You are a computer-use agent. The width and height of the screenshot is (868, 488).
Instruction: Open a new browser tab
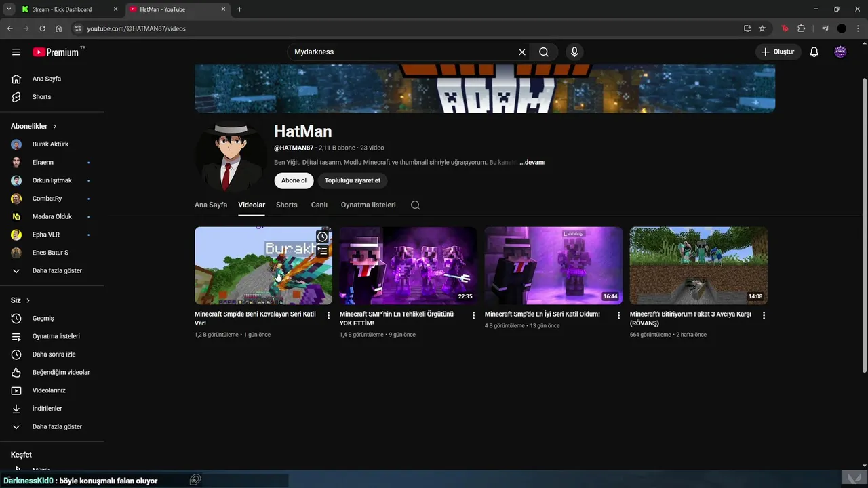239,9
